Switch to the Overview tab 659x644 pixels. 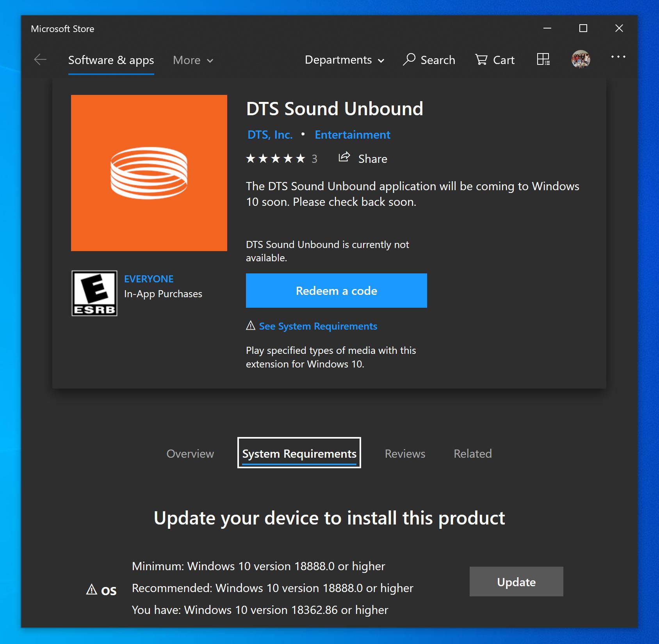tap(190, 453)
